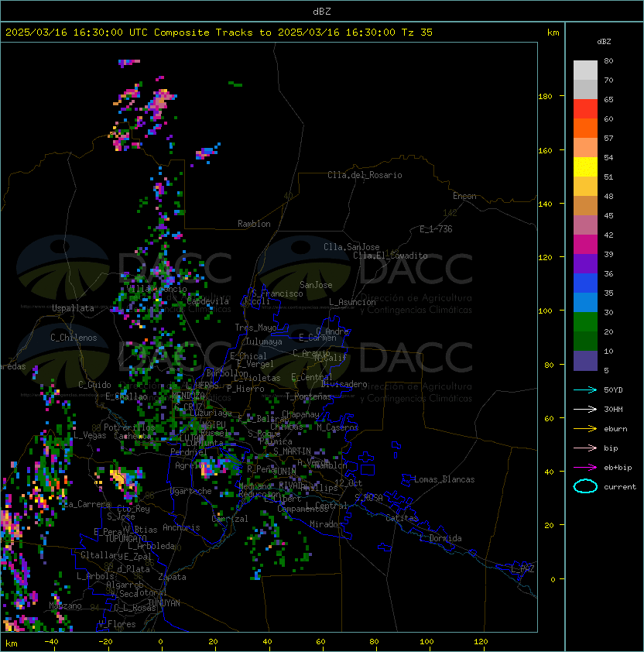Click the Lomas_Blancas map label
644x652 pixels.
point(444,479)
